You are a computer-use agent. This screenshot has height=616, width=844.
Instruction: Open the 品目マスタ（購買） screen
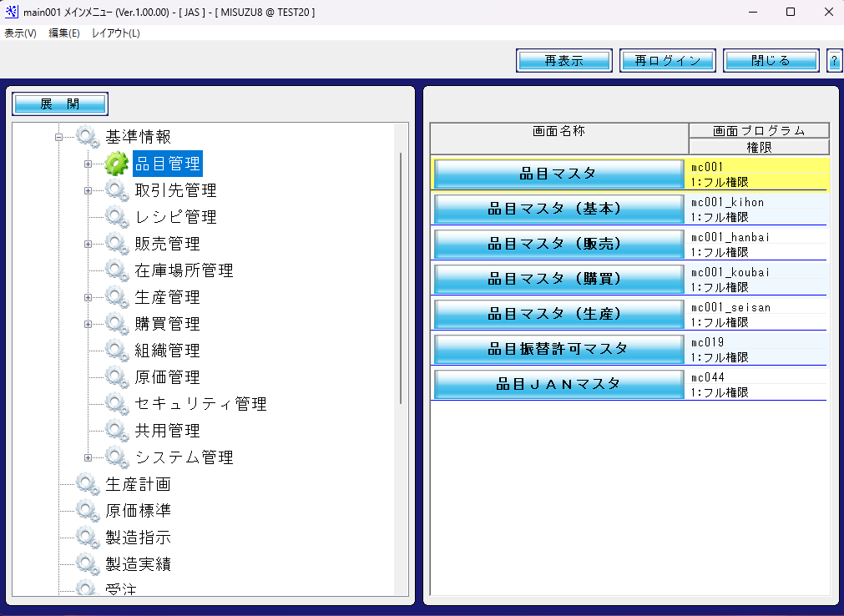pos(558,279)
